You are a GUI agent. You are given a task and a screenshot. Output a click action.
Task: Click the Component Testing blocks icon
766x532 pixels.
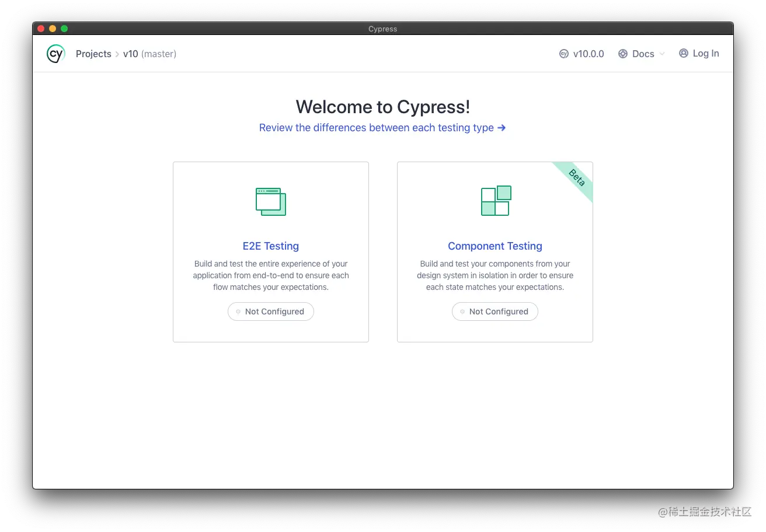point(496,201)
